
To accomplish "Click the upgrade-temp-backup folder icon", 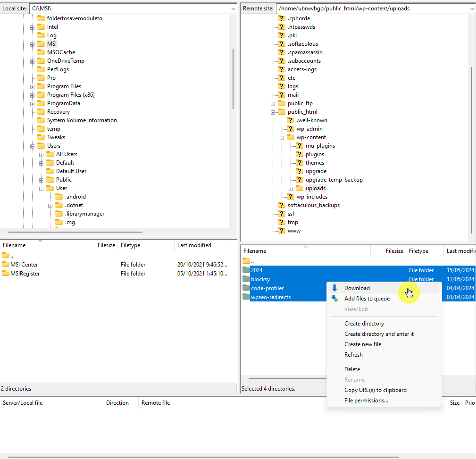I will [300, 180].
